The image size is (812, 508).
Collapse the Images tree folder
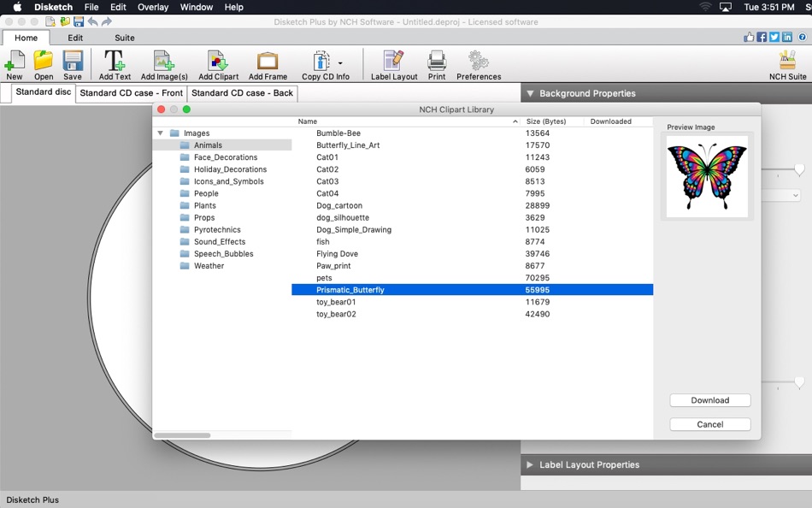[160, 133]
